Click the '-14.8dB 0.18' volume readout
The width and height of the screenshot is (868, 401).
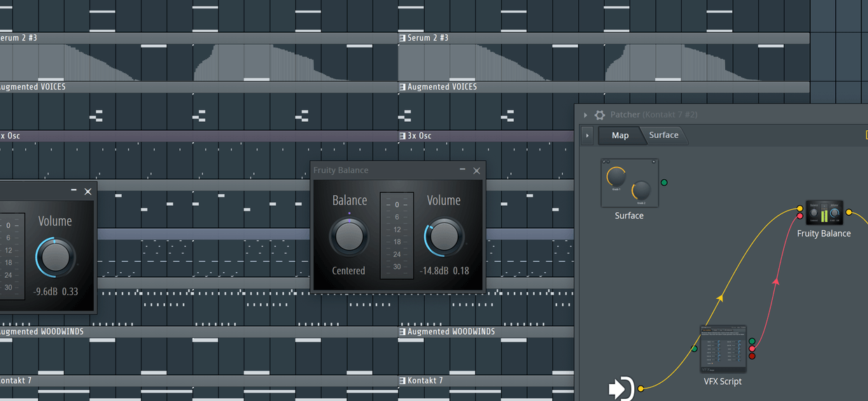coord(444,271)
